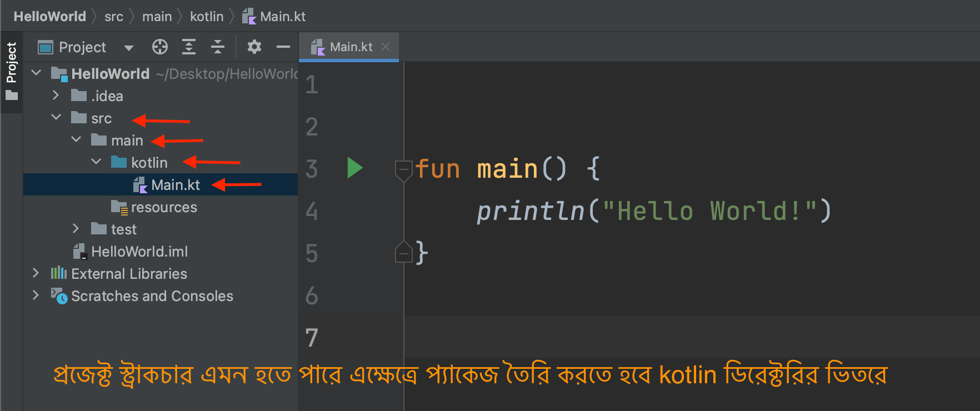Collapse the HelloWorld root node chevron
The height and width of the screenshot is (411, 980).
coord(37,73)
